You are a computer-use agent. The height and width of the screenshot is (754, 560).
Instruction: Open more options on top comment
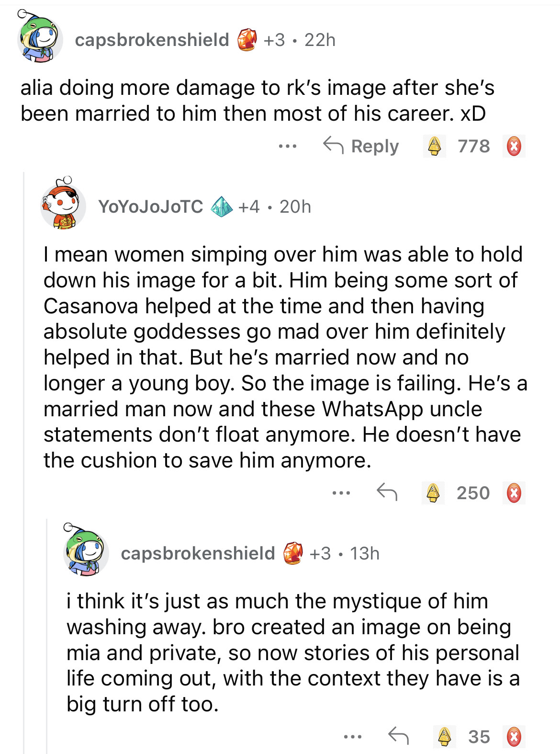pyautogui.click(x=288, y=146)
